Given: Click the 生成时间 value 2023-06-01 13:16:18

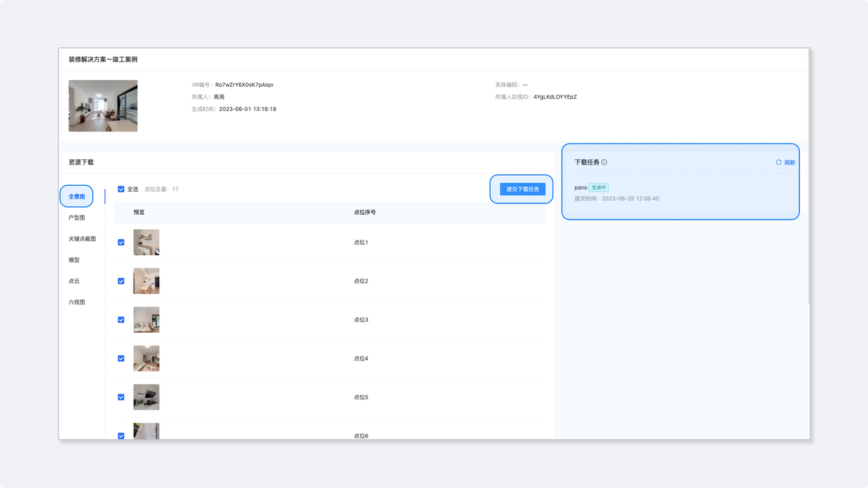Looking at the screenshot, I should [248, 109].
